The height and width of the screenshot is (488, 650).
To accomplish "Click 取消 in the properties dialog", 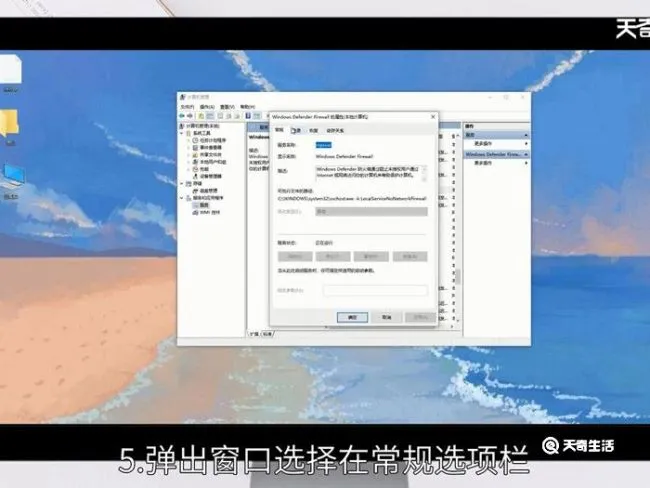I will [x=386, y=317].
